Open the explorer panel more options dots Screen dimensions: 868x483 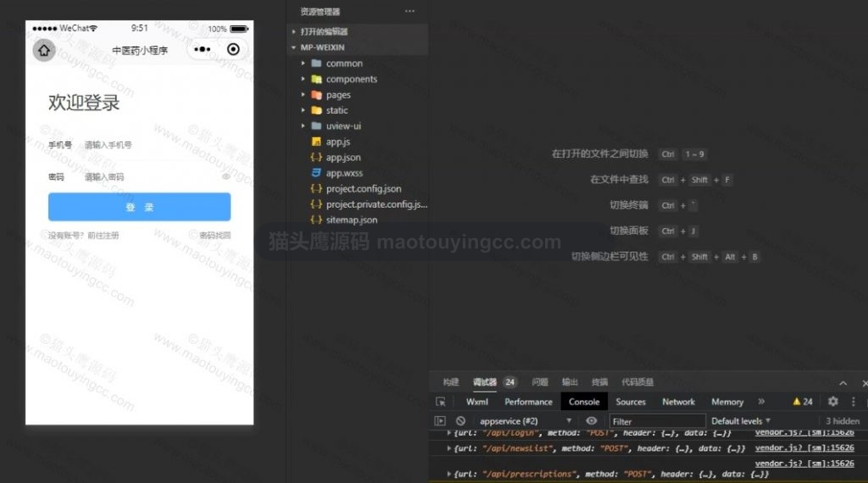pyautogui.click(x=409, y=11)
